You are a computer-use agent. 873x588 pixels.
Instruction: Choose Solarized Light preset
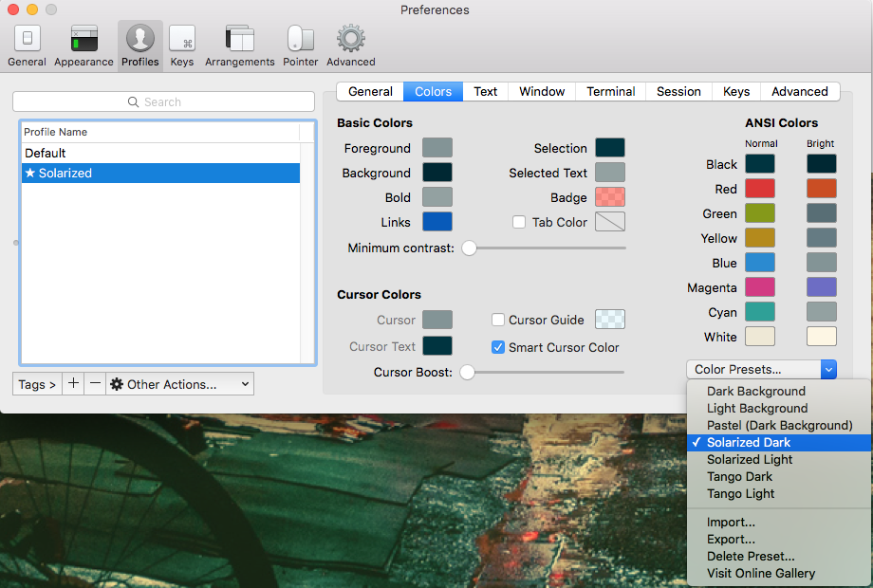pyautogui.click(x=779, y=460)
